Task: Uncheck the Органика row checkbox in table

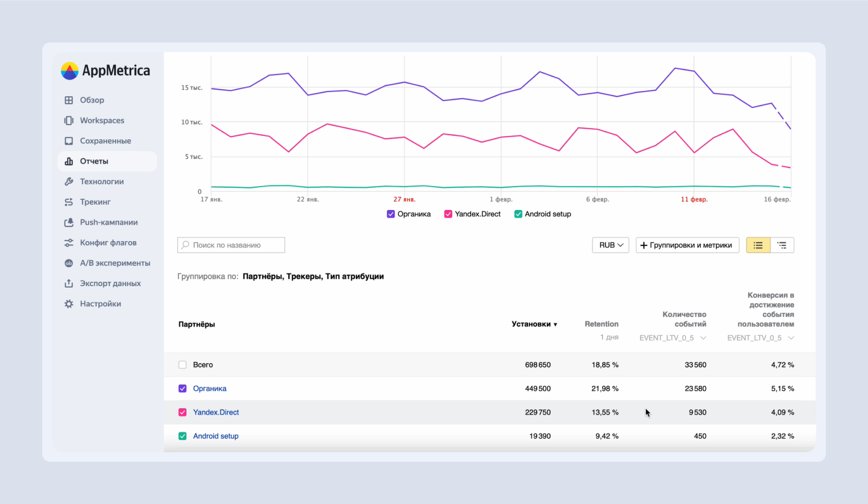Action: [x=182, y=389]
